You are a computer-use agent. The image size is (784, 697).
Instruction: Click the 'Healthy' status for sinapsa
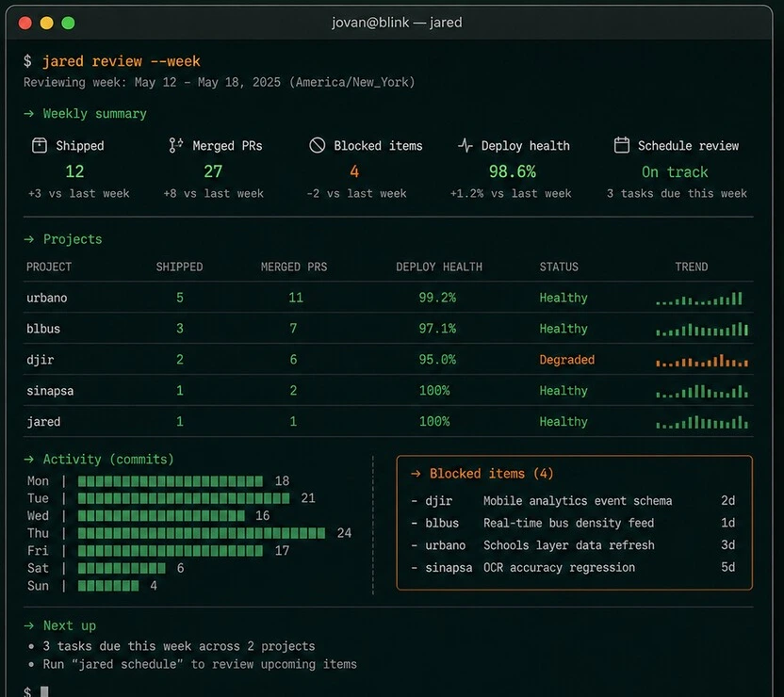tap(563, 391)
